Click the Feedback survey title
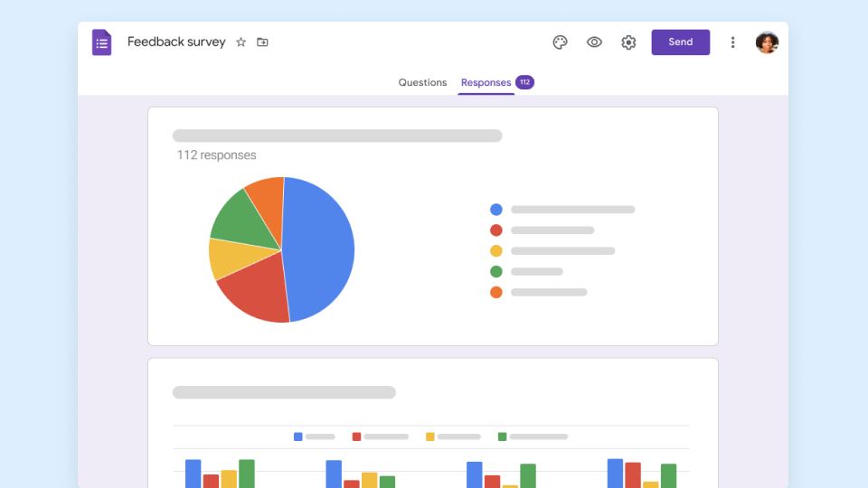 click(176, 42)
